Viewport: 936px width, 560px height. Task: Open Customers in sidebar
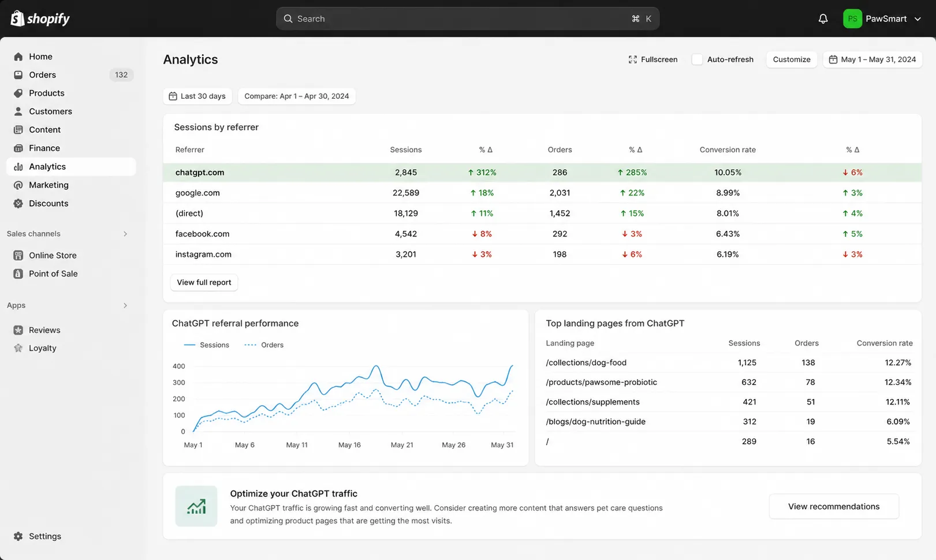tap(71, 111)
